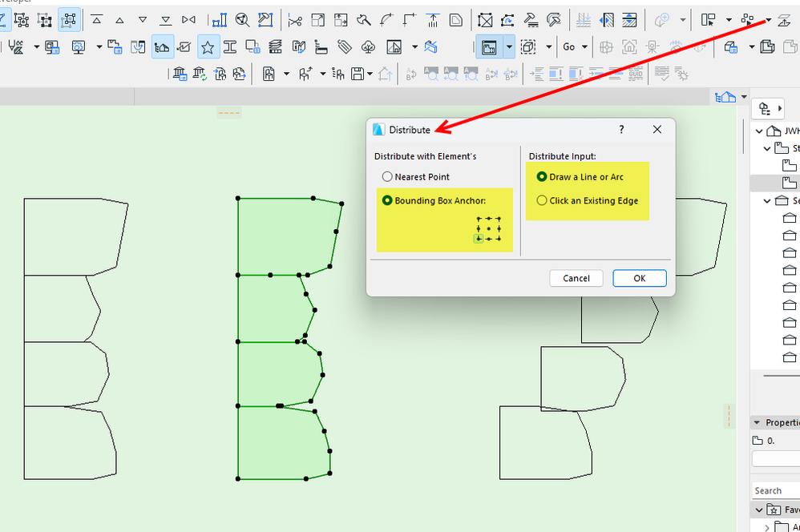The image size is (800, 532).
Task: Open dropdown arrow next to floor plan window icon
Action: (x=509, y=47)
